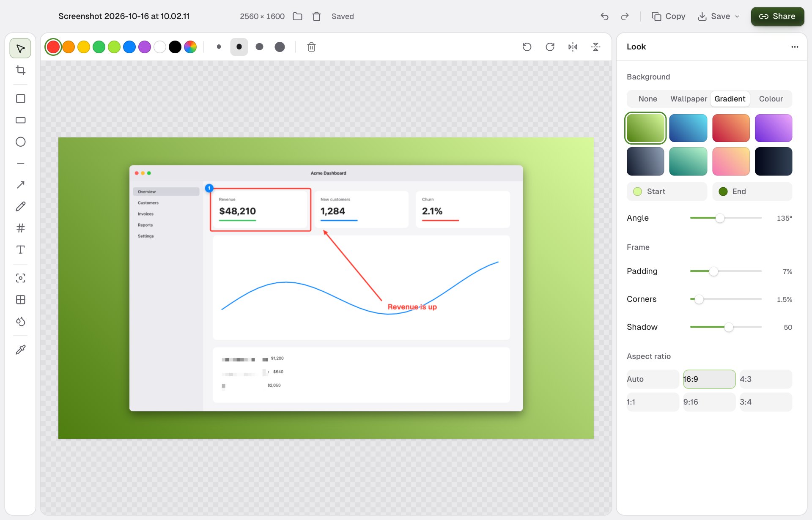812x520 pixels.
Task: Select the eyedropper colour picker tool
Action: pos(20,350)
